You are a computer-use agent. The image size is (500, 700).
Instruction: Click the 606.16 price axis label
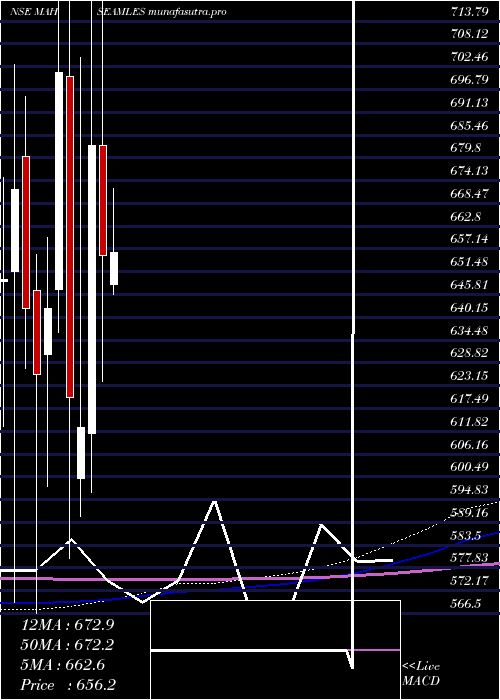(x=470, y=444)
